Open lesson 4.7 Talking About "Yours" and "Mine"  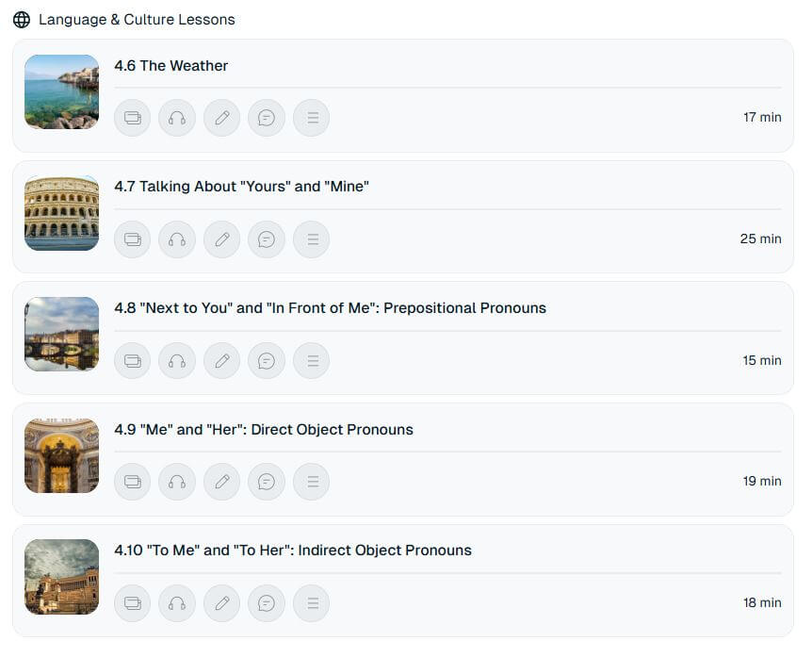tap(241, 187)
